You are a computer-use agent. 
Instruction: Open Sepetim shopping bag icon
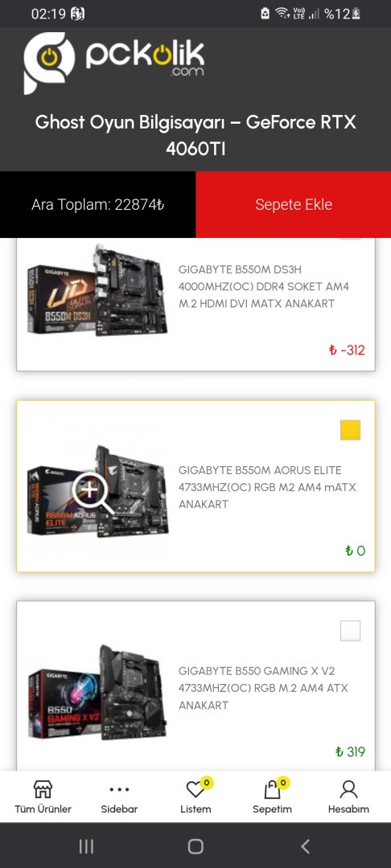pos(272,788)
